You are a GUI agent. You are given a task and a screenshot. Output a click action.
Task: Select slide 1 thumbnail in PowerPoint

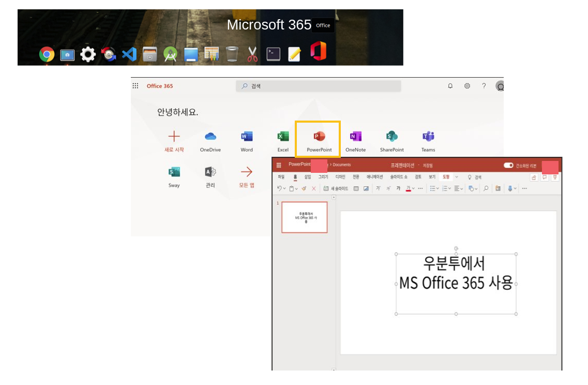(305, 217)
